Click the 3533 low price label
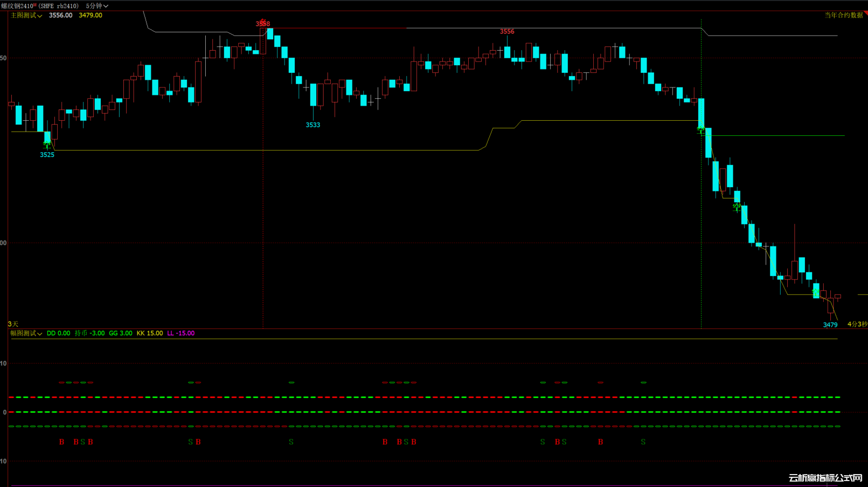The image size is (868, 487). click(313, 125)
